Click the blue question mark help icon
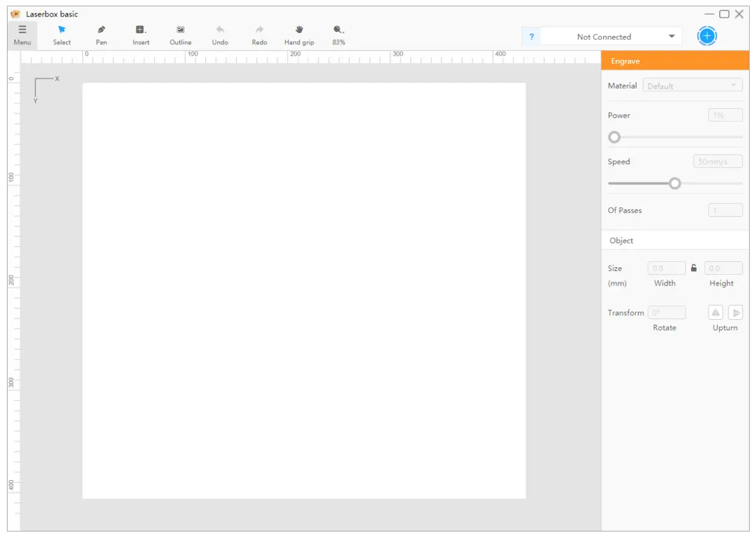The image size is (756, 534). [531, 37]
